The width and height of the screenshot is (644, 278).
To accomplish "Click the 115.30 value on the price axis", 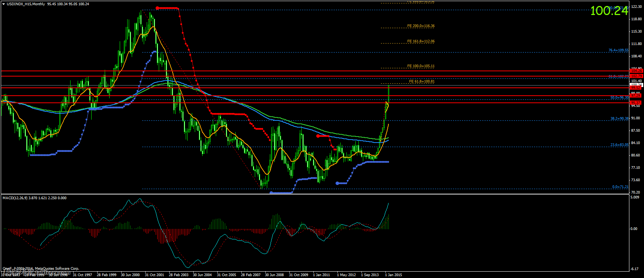I will pyautogui.click(x=636, y=32).
